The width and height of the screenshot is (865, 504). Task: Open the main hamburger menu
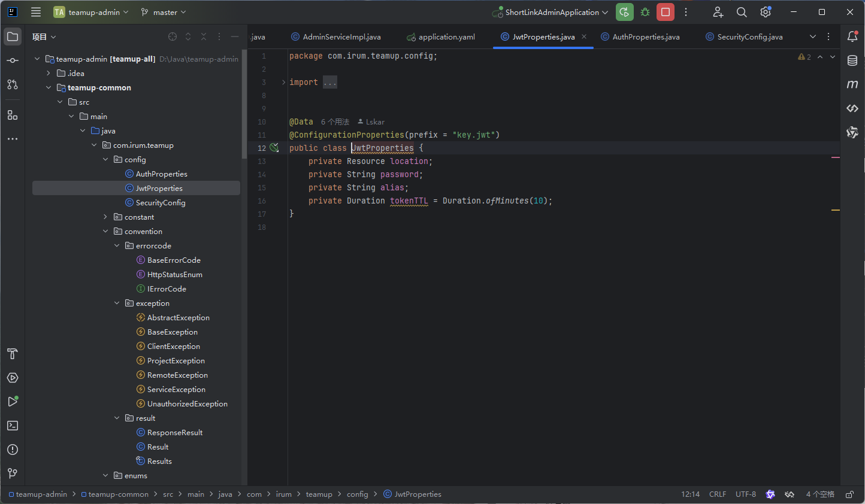click(x=36, y=12)
